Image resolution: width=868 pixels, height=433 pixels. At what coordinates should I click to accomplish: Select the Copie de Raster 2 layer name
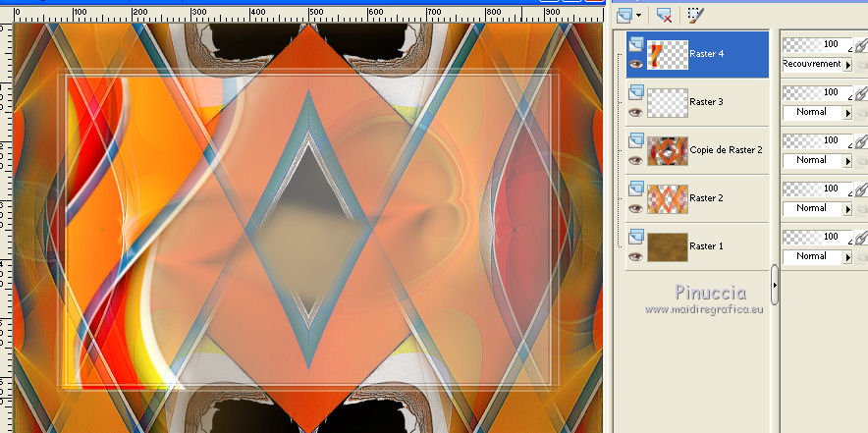click(727, 150)
